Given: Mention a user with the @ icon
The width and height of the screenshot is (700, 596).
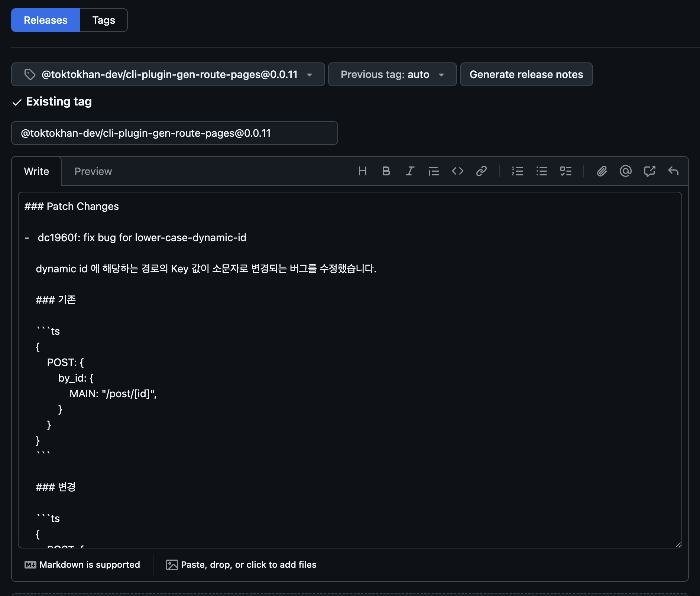Looking at the screenshot, I should click(x=626, y=171).
